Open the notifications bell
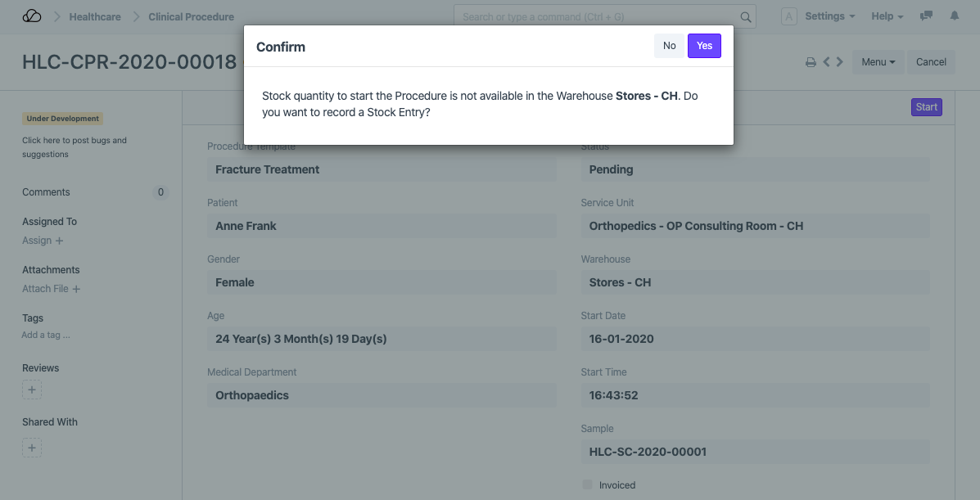The height and width of the screenshot is (500, 980). click(x=955, y=16)
